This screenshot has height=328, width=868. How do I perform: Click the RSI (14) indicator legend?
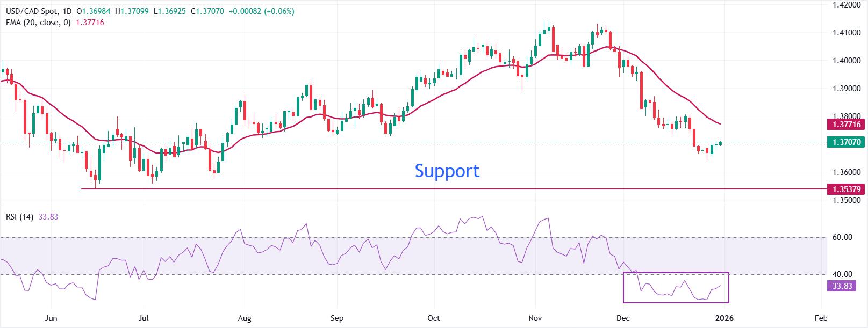19,217
